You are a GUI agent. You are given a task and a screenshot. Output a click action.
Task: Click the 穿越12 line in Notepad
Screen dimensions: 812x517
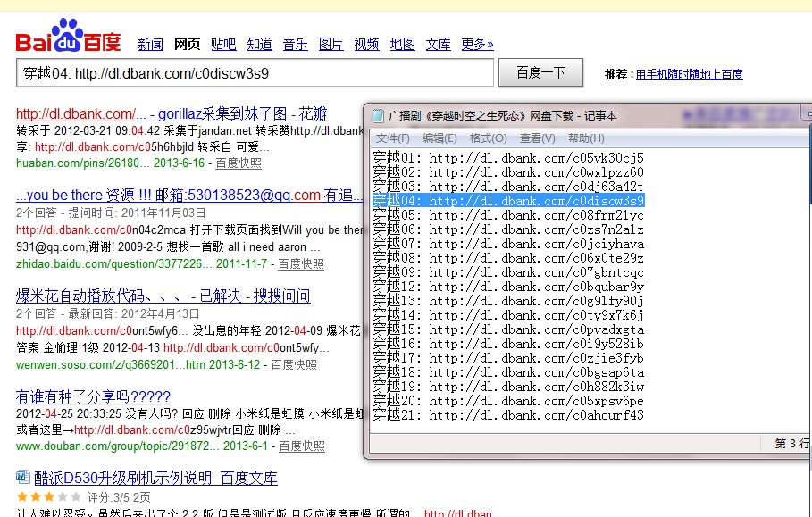507,287
